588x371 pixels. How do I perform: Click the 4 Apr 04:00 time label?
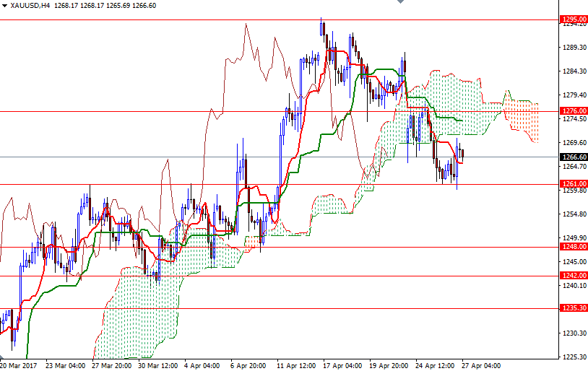202,365
